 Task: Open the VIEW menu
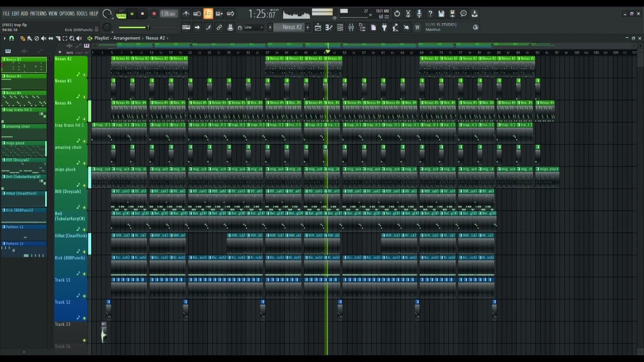[53, 14]
